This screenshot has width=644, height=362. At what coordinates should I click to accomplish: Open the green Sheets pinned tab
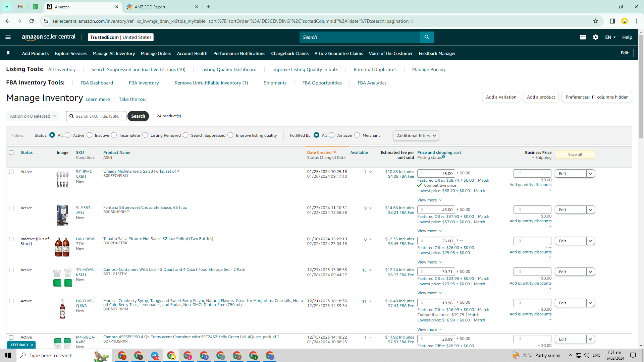[x=36, y=7]
